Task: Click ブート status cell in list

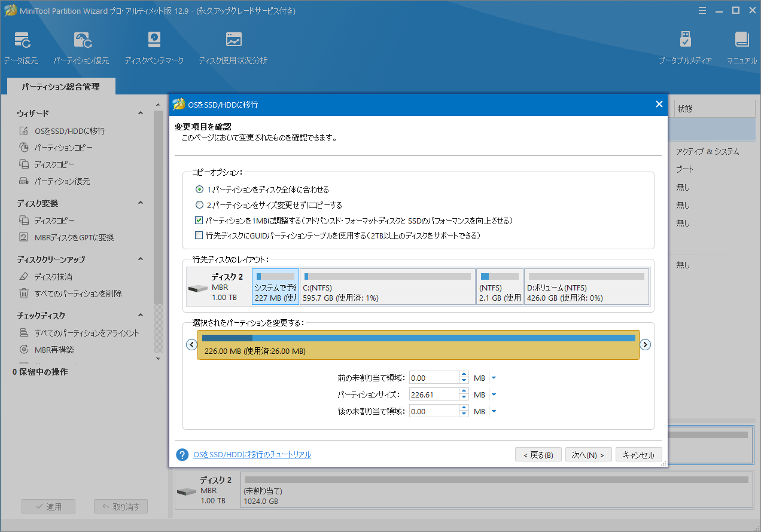Action: 685,169
